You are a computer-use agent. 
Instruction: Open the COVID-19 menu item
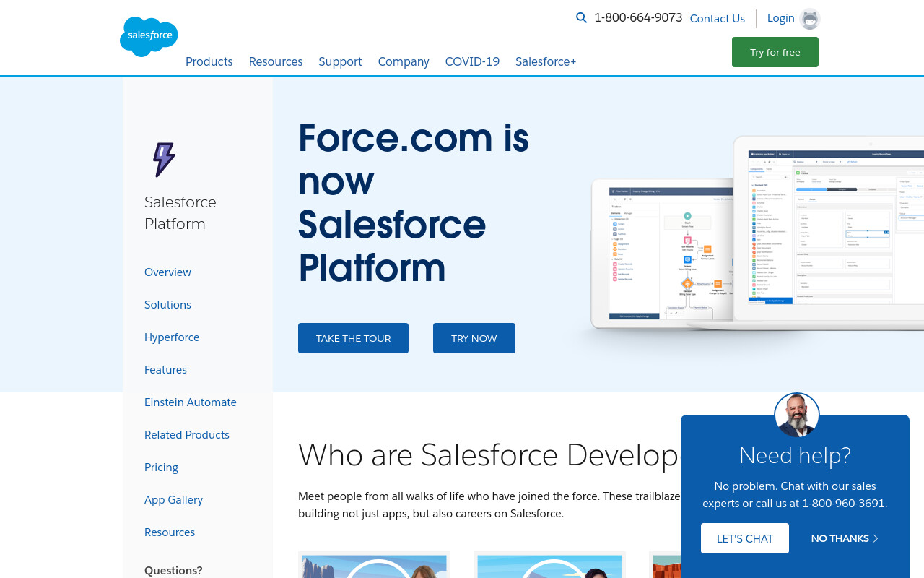point(472,61)
